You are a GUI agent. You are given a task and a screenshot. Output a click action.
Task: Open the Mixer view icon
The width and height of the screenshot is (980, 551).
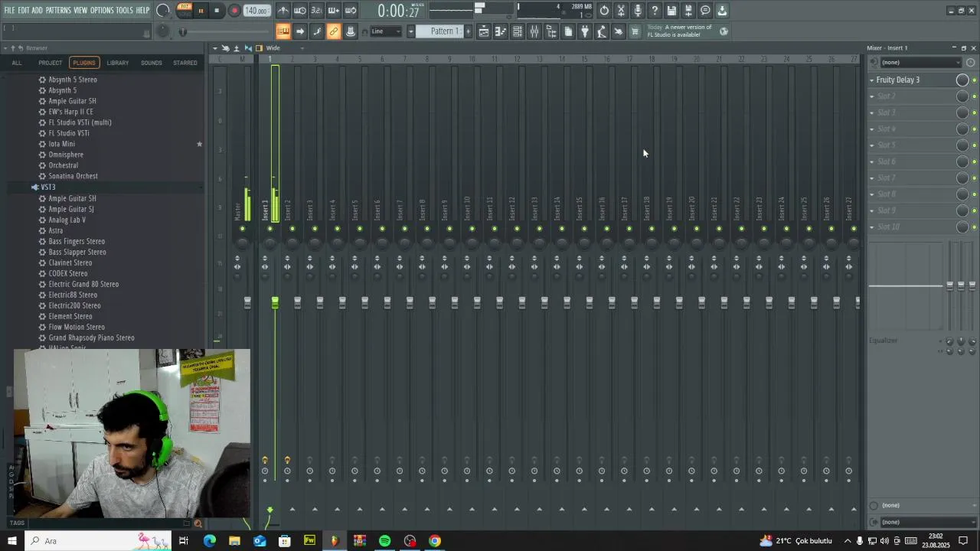[x=534, y=31]
